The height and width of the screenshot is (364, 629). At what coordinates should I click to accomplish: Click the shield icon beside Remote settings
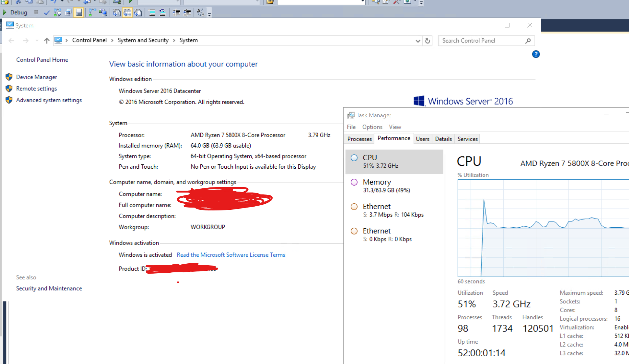9,88
